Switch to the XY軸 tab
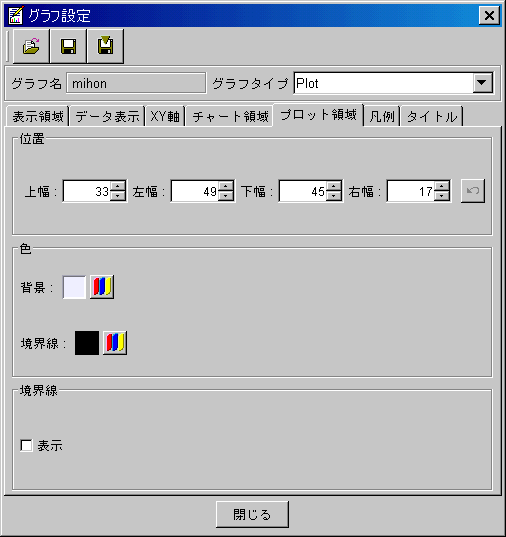 click(x=165, y=116)
